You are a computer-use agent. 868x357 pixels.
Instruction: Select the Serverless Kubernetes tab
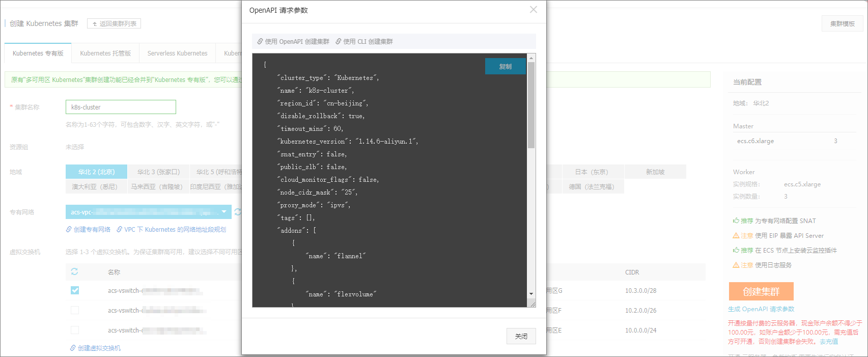(x=177, y=53)
